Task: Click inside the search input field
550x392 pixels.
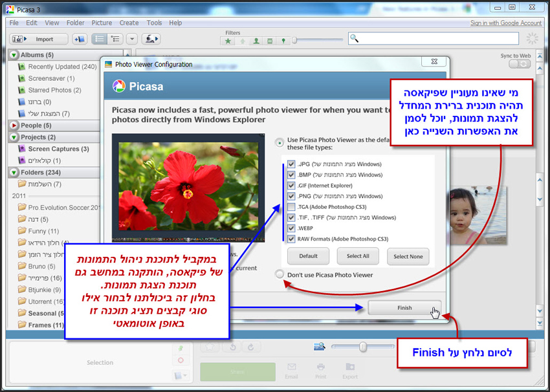Action: coord(433,39)
